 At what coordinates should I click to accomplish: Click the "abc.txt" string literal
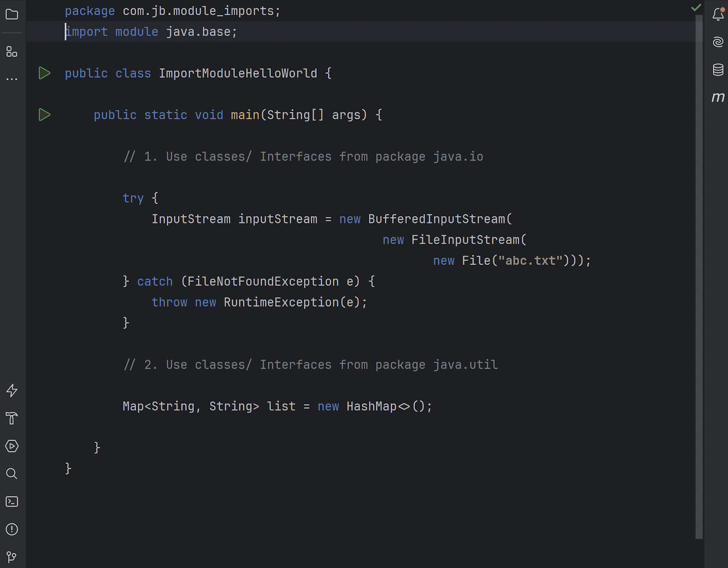click(531, 261)
